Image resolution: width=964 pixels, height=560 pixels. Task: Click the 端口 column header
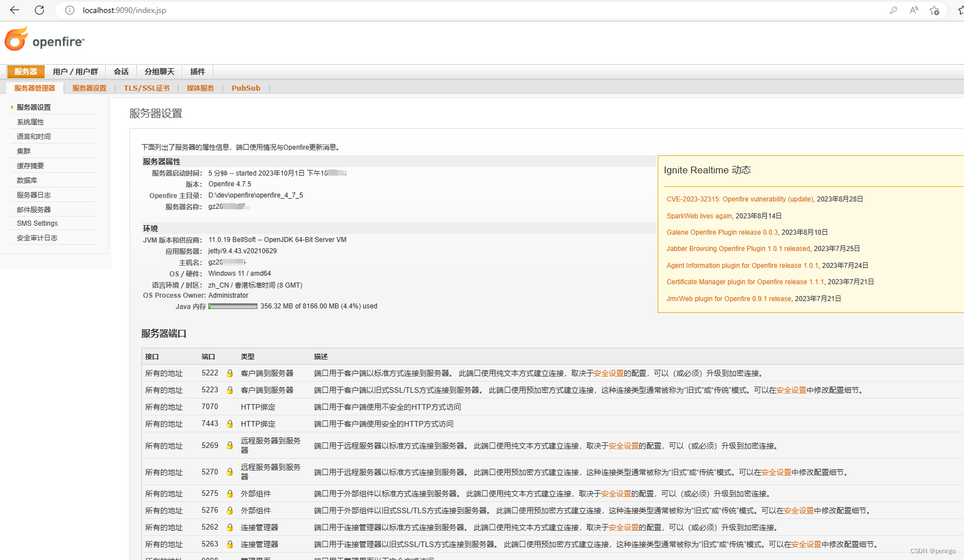(x=208, y=357)
